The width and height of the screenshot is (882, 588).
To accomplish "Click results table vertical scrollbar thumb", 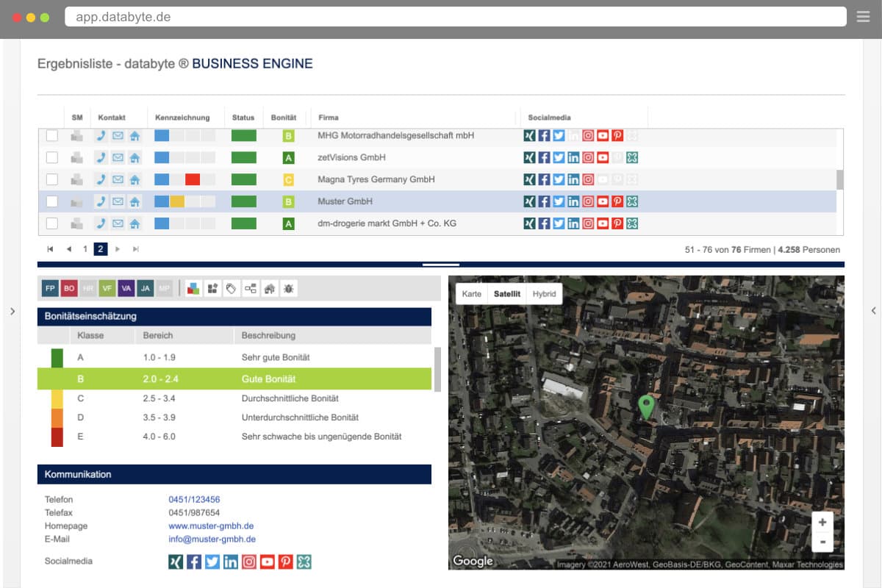I will pyautogui.click(x=840, y=180).
